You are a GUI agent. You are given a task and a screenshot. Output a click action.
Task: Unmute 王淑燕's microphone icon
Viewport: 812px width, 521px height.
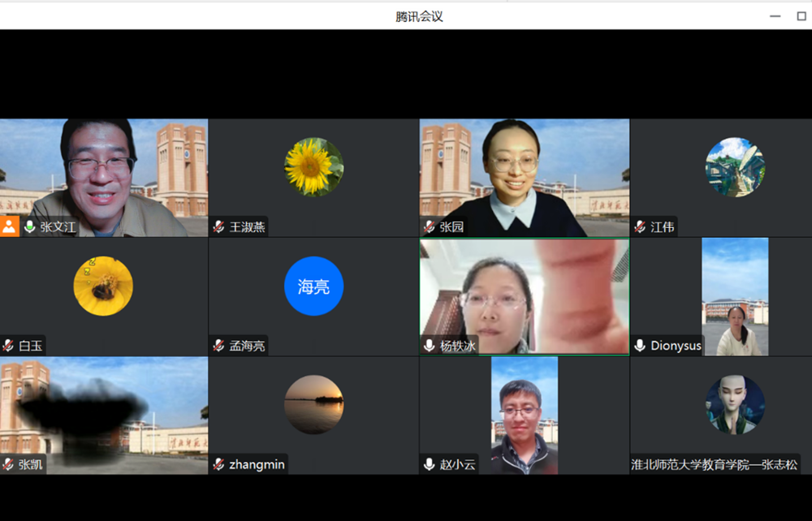click(x=217, y=226)
